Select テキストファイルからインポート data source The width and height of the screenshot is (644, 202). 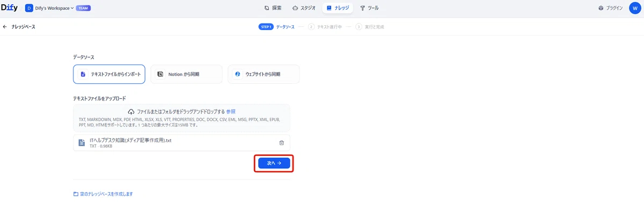click(109, 74)
